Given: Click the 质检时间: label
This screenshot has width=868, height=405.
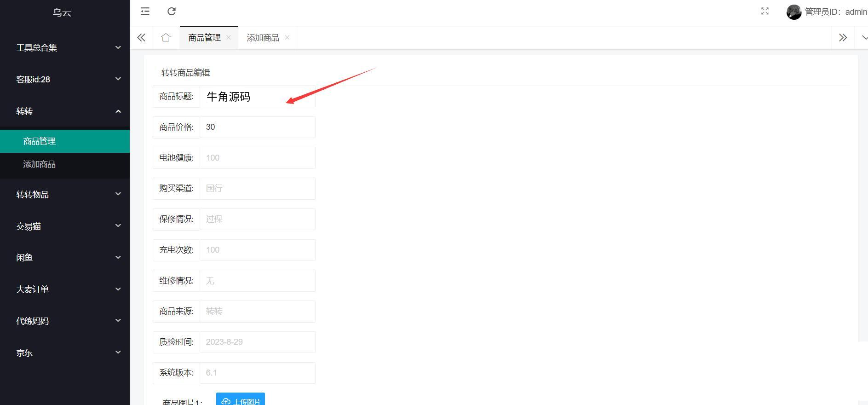Looking at the screenshot, I should (x=177, y=342).
